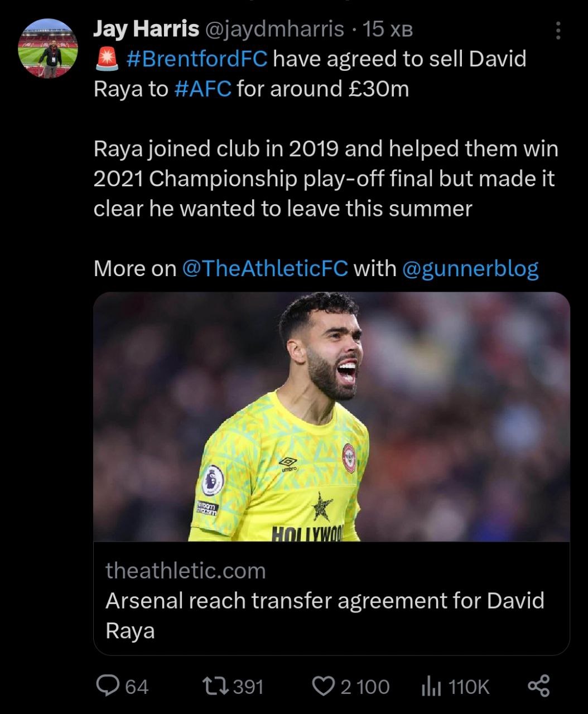Viewport: 588px width, 714px height.
Task: Open the David Raya article photo
Action: (x=331, y=416)
